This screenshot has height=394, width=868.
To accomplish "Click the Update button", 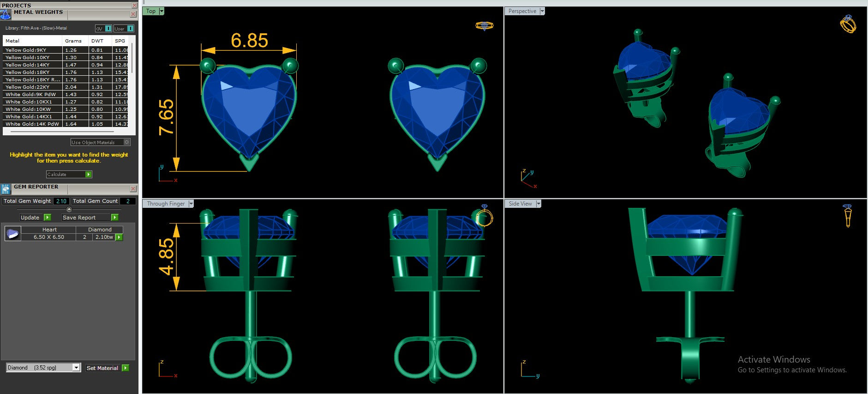I will point(30,217).
